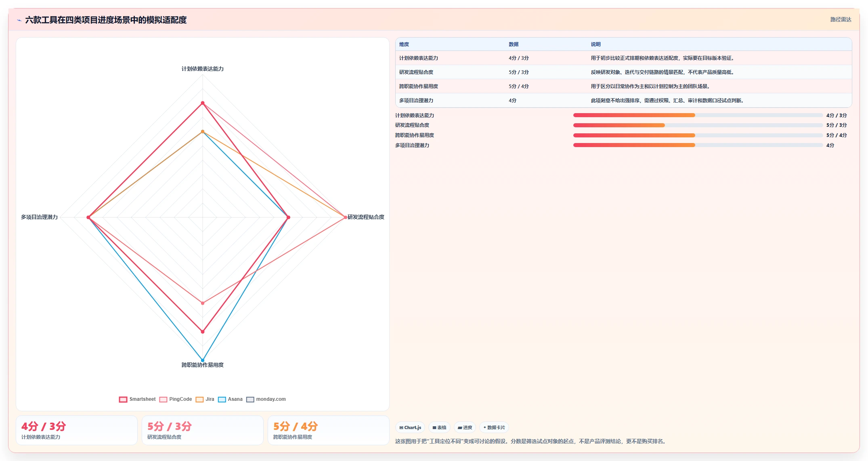868x461 pixels.
Task: Click the 数据 table column header
Action: (x=514, y=44)
